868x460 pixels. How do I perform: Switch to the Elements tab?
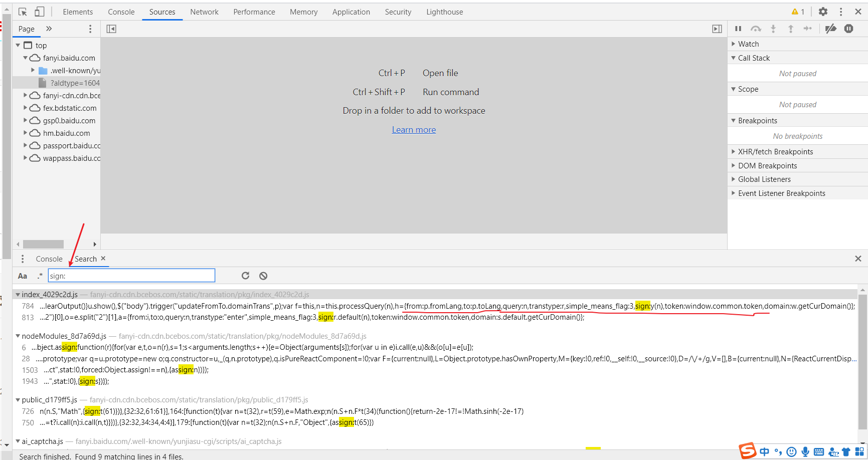tap(78, 12)
